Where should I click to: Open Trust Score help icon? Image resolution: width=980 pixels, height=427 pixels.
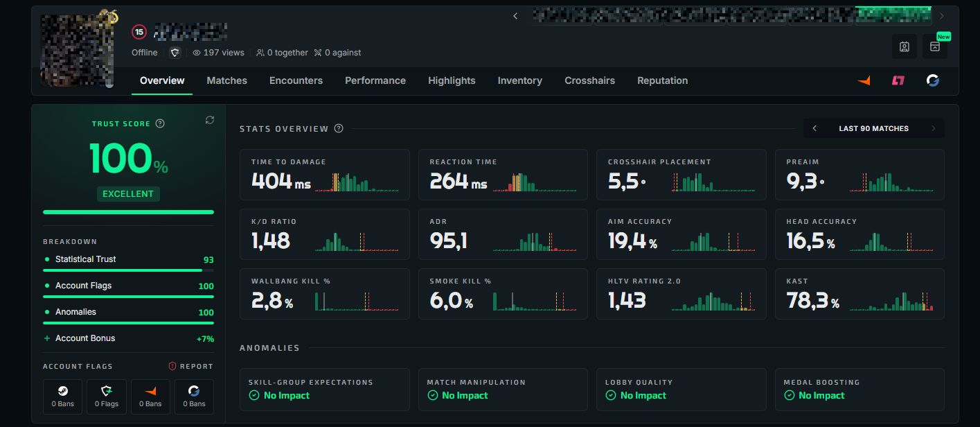(160, 123)
